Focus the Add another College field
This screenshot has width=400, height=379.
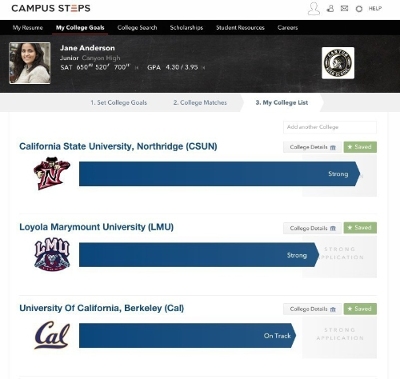(x=330, y=127)
